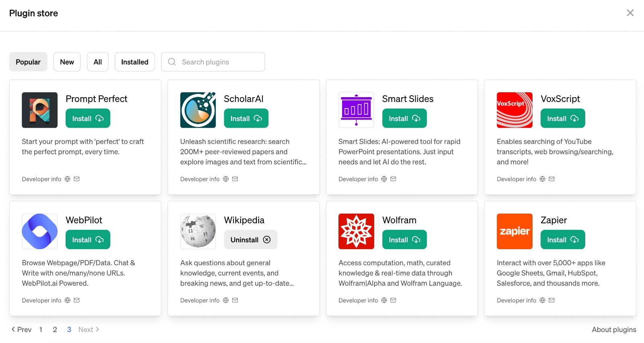Switch to the Popular tab
The width and height of the screenshot is (644, 343).
[x=28, y=62]
